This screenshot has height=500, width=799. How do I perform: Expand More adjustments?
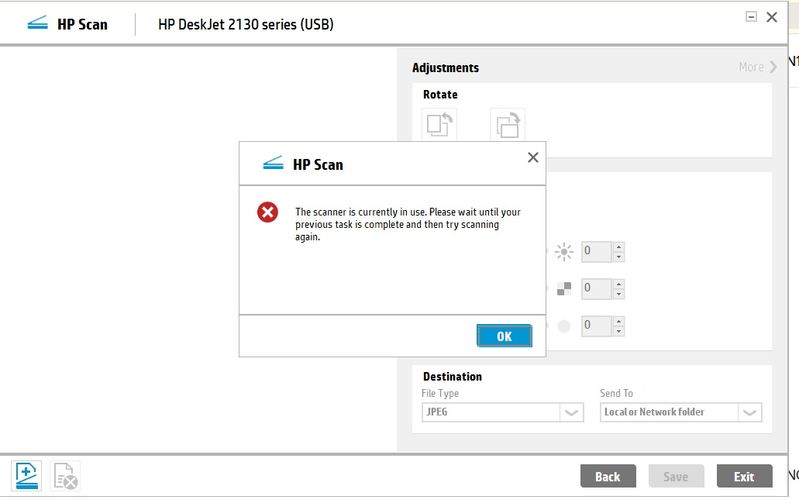(758, 67)
